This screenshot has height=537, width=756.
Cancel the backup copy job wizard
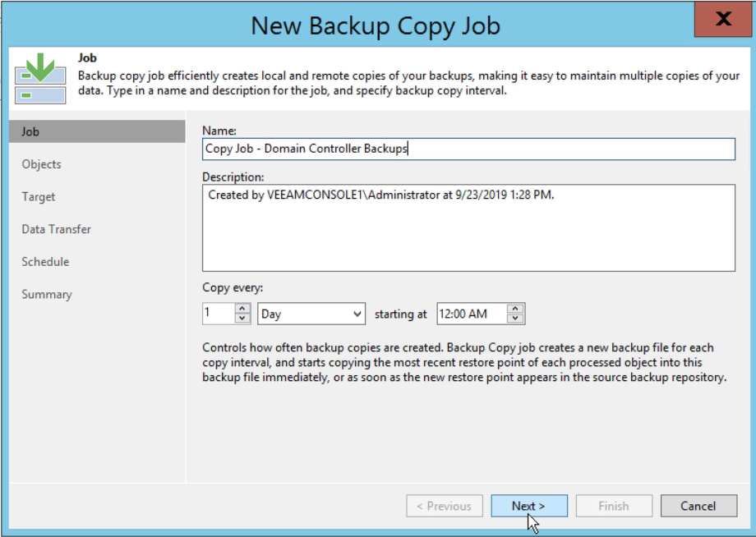[698, 506]
